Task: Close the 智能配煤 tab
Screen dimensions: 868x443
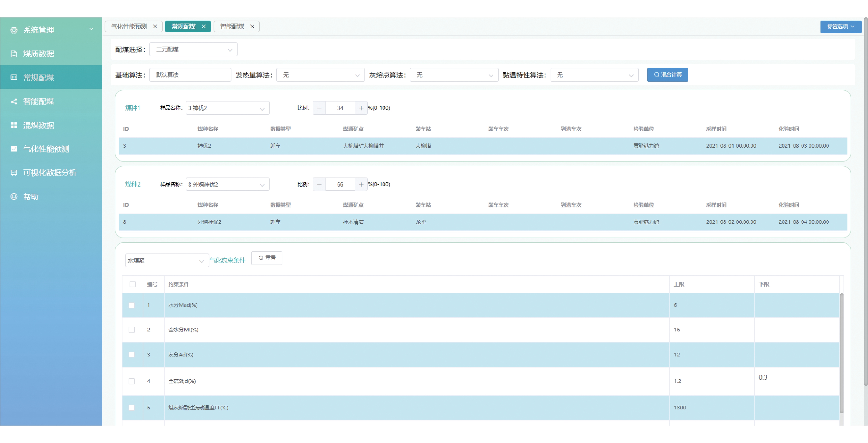Action: (252, 26)
